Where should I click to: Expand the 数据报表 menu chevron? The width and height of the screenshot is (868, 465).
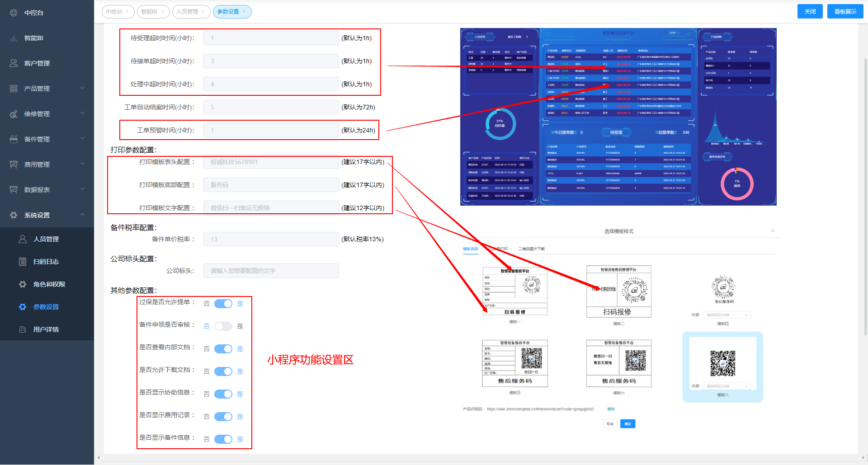click(x=82, y=189)
